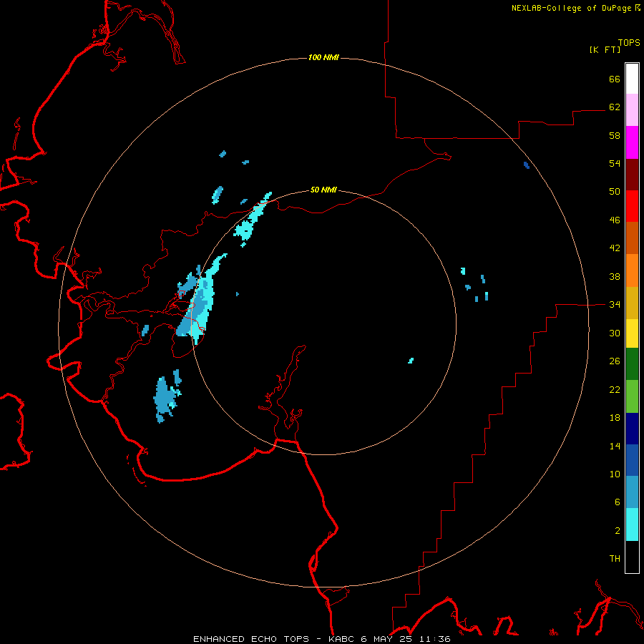
Task: Select the white swatch in the legend
Action: [632, 79]
